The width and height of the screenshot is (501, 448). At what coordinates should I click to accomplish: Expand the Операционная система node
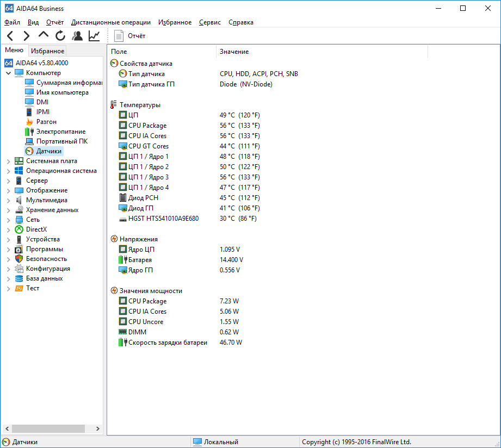(x=8, y=171)
